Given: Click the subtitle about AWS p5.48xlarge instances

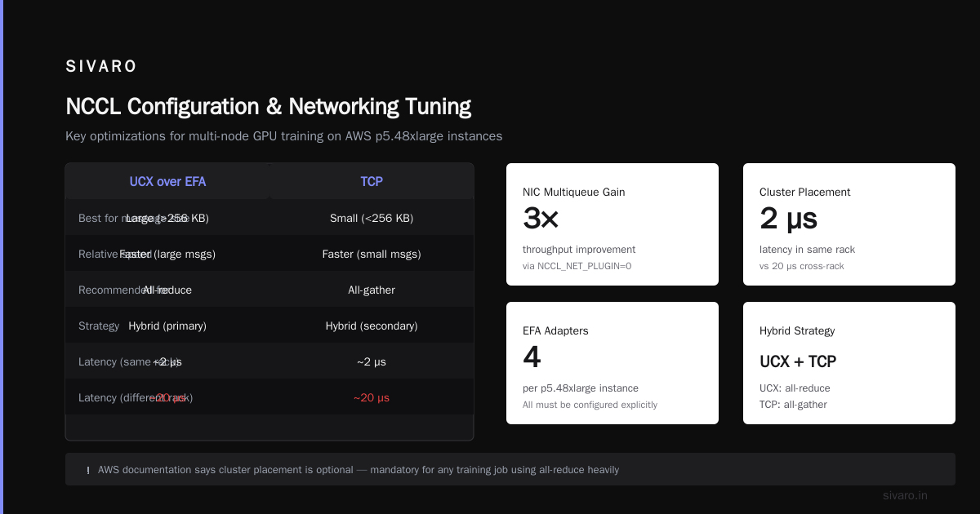Looking at the screenshot, I should click(283, 136).
